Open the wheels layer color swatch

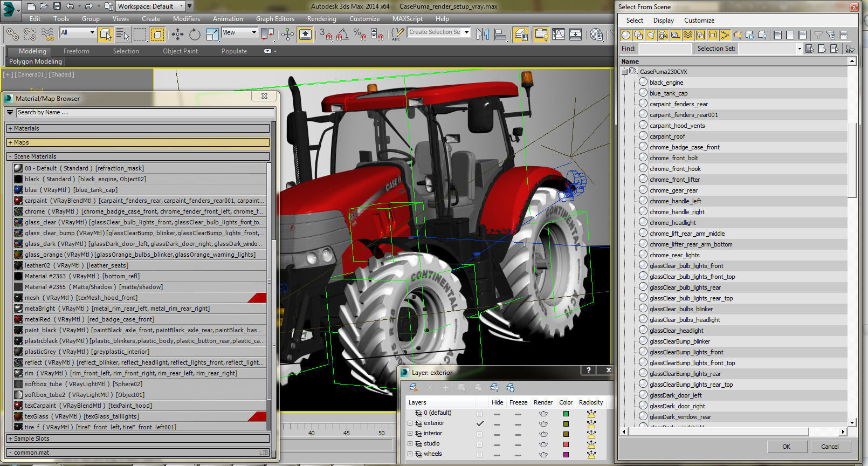point(566,455)
